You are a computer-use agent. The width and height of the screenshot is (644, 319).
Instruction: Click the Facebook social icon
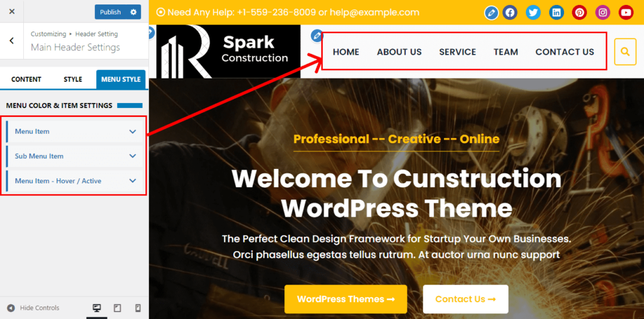509,13
